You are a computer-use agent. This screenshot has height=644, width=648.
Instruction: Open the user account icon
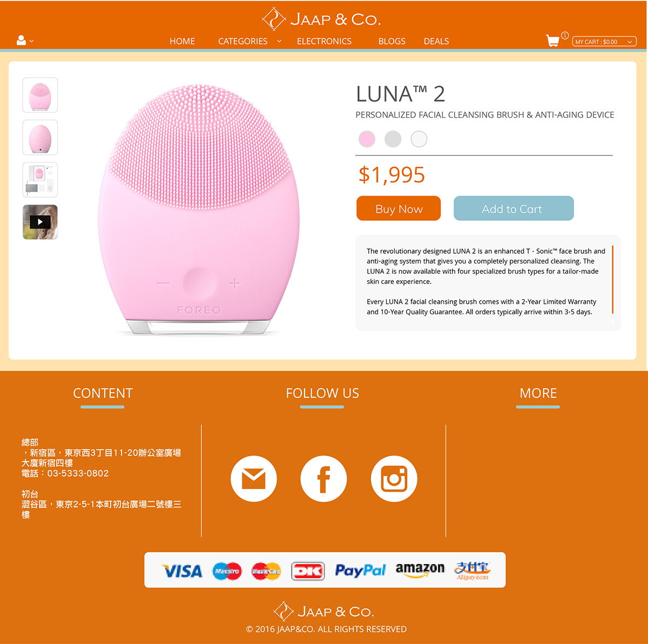(x=22, y=40)
